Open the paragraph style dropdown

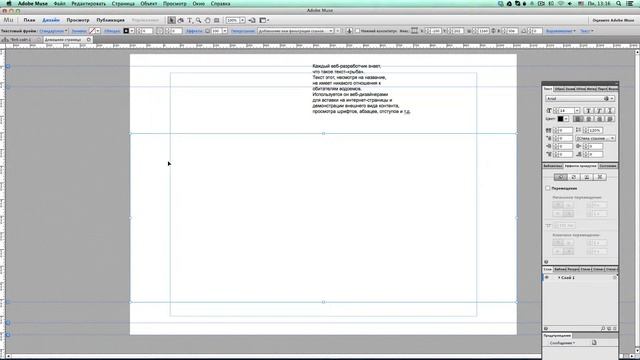pyautogui.click(x=595, y=138)
